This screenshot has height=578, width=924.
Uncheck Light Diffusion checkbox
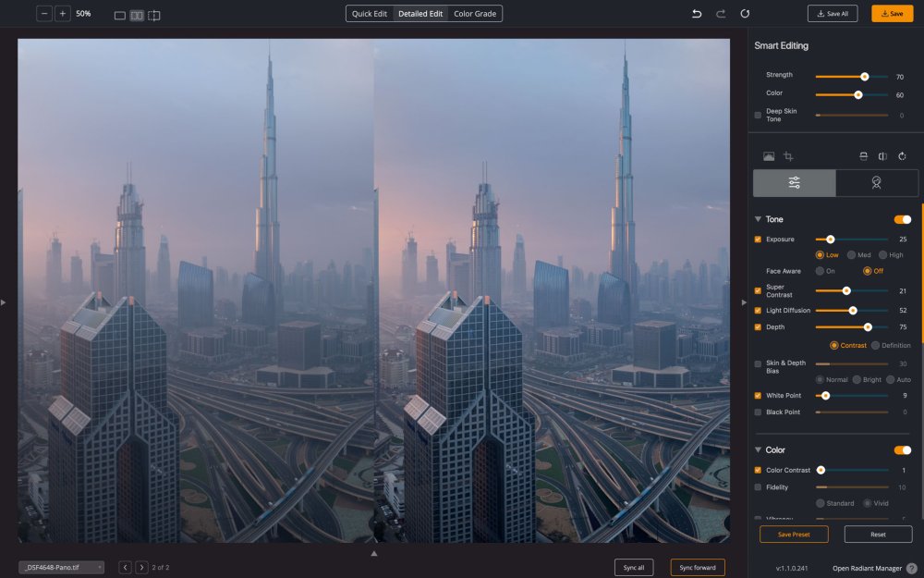(x=758, y=310)
